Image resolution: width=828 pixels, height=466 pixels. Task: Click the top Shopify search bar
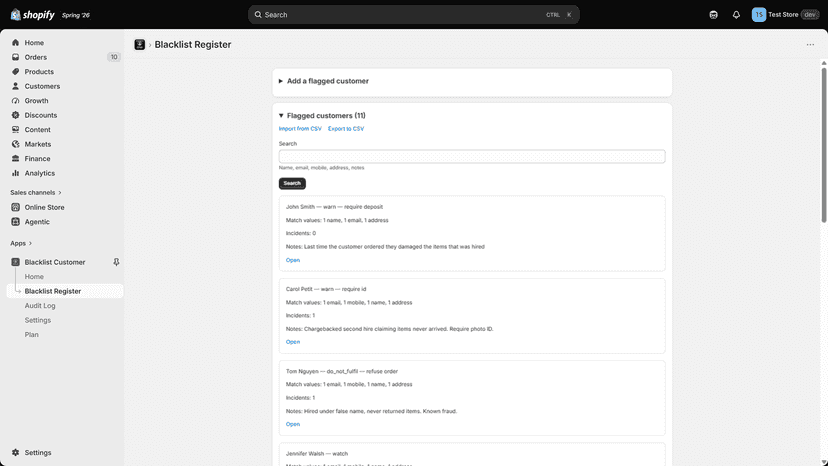[x=413, y=15]
